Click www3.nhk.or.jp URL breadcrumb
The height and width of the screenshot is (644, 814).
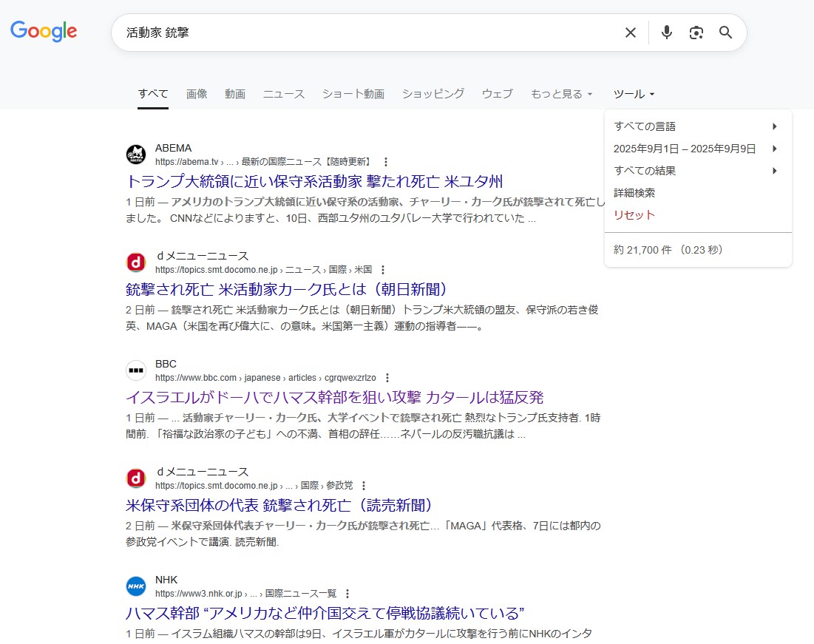click(x=245, y=594)
